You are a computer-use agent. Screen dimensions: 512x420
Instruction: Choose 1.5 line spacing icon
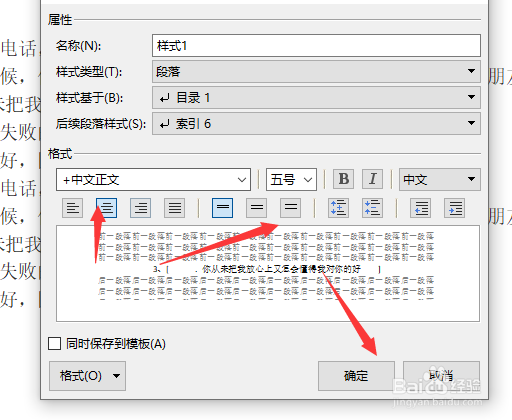pyautogui.click(x=256, y=208)
